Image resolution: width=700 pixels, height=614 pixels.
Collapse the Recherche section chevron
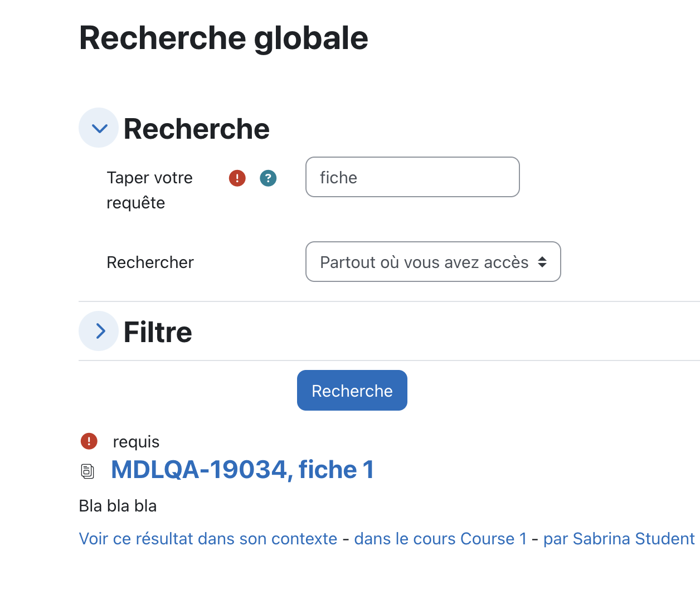[x=99, y=128]
